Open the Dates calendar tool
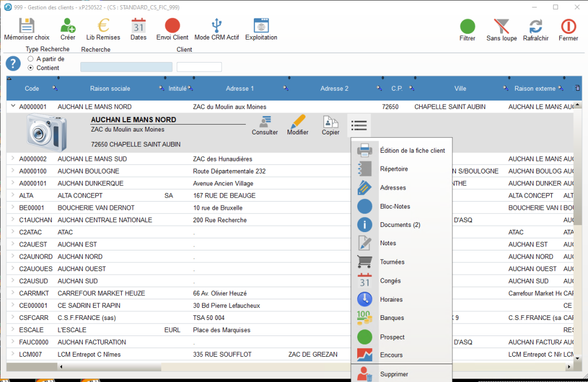 138,26
